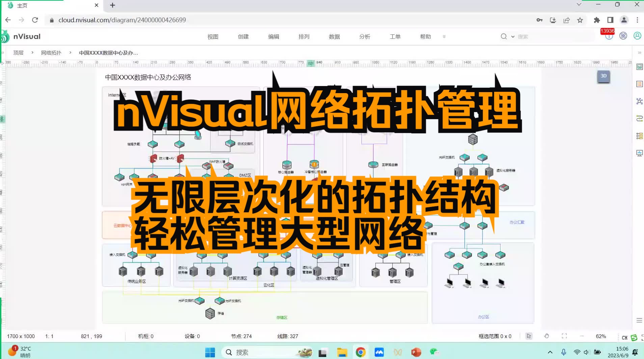Select the pointer selection tool
The width and height of the screenshot is (644, 359).
pyautogui.click(x=529, y=336)
